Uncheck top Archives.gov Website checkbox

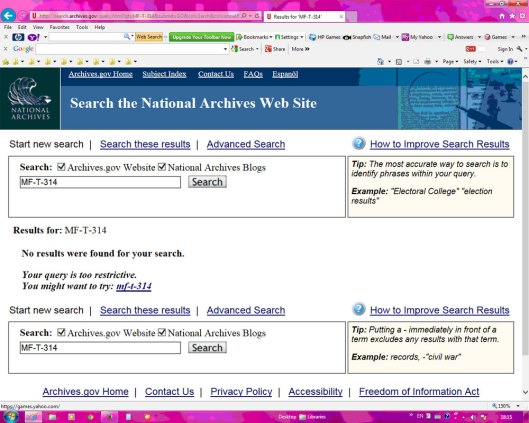click(x=61, y=167)
